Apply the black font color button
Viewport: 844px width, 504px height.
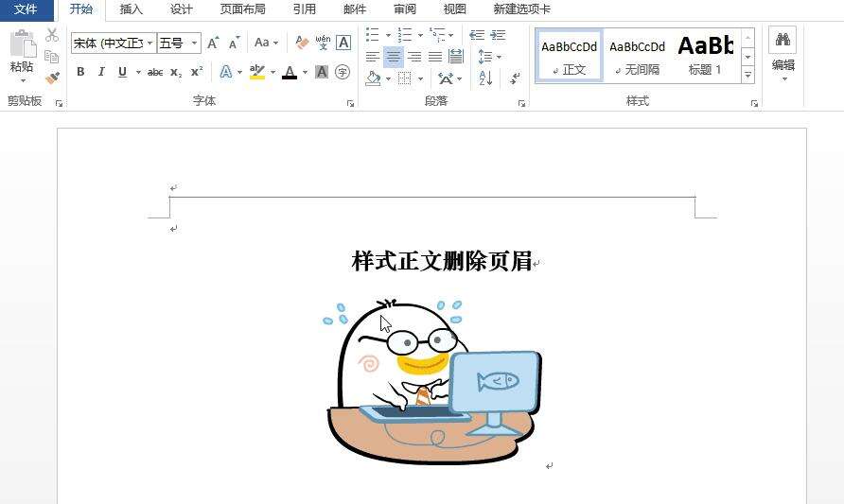[x=290, y=72]
